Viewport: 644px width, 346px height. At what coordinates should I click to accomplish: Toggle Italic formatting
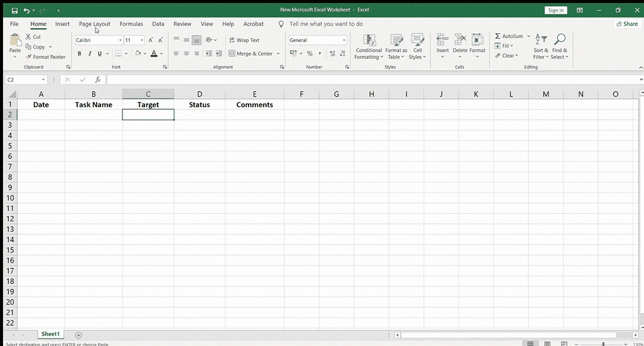[89, 54]
